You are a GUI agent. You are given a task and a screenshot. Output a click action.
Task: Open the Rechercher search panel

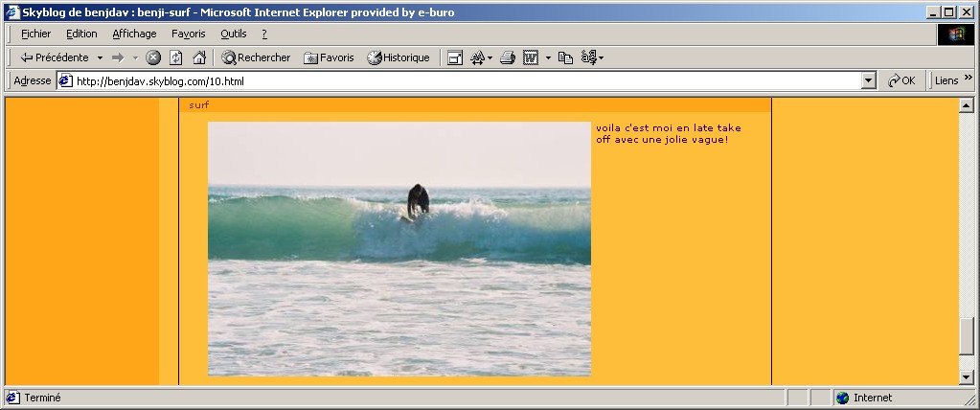coord(256,57)
